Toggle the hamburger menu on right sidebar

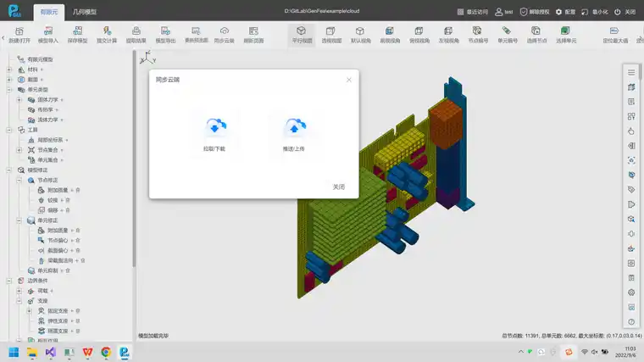(x=631, y=71)
